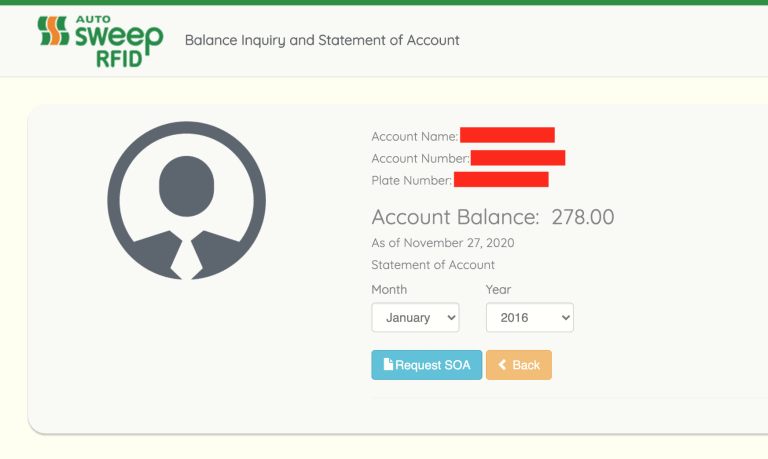Go back using the orange Back button
This screenshot has height=459, width=768.
pyautogui.click(x=518, y=365)
